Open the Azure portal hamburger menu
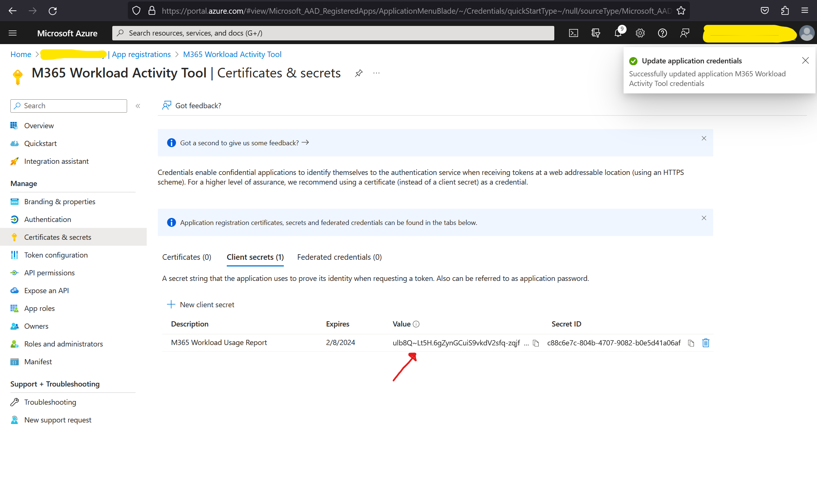 (13, 33)
